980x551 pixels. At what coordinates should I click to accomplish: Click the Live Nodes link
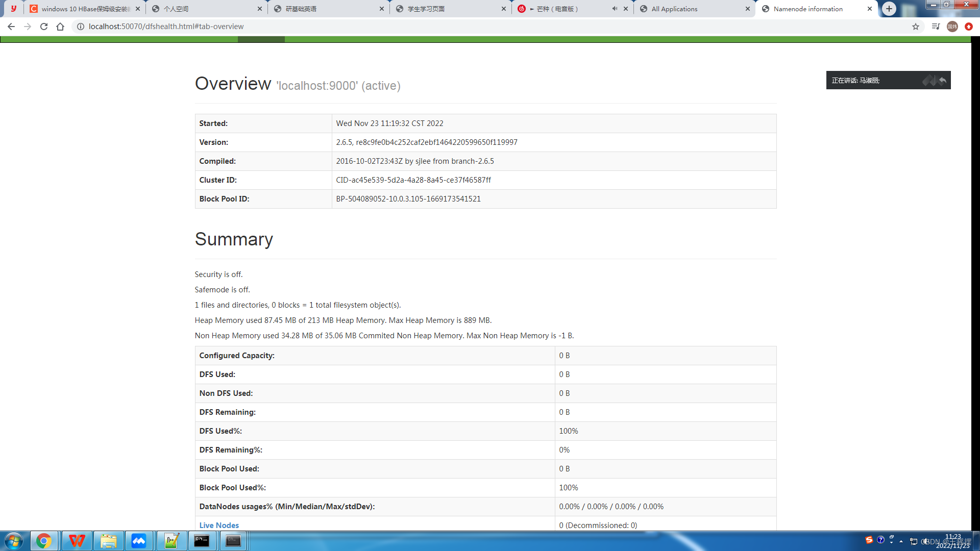click(x=218, y=525)
